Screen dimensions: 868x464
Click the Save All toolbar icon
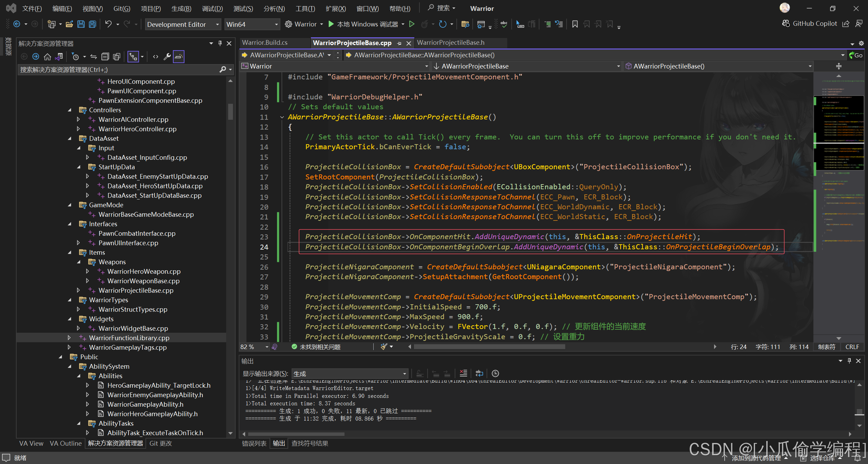pos(92,24)
